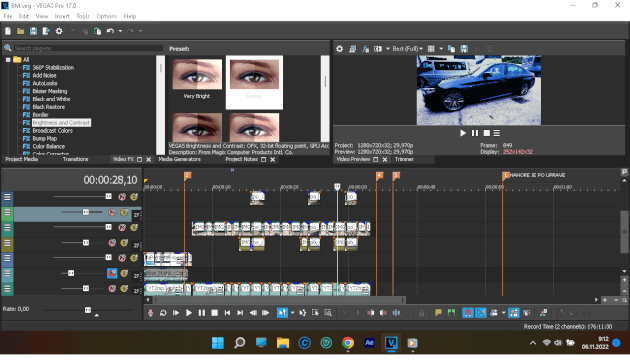Screen dimensions: 630x360
Task: Open the olive track's hamburger menu
Action: pyautogui.click(x=7, y=243)
